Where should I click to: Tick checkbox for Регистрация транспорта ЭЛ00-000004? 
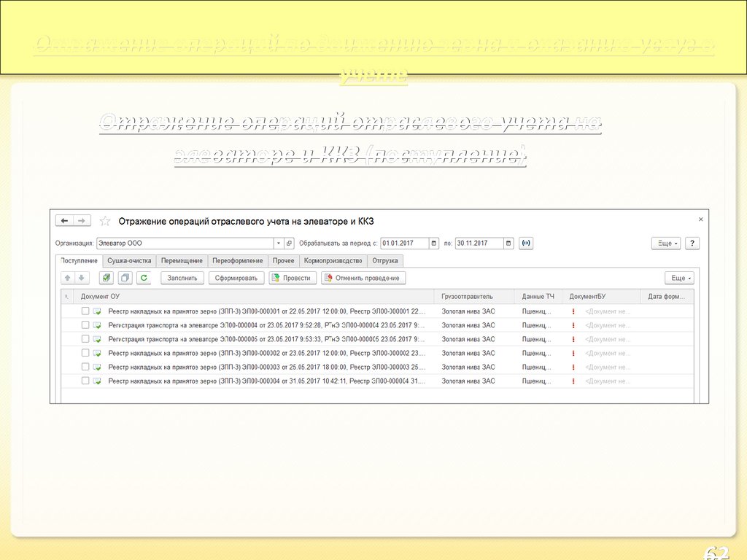[x=85, y=324]
